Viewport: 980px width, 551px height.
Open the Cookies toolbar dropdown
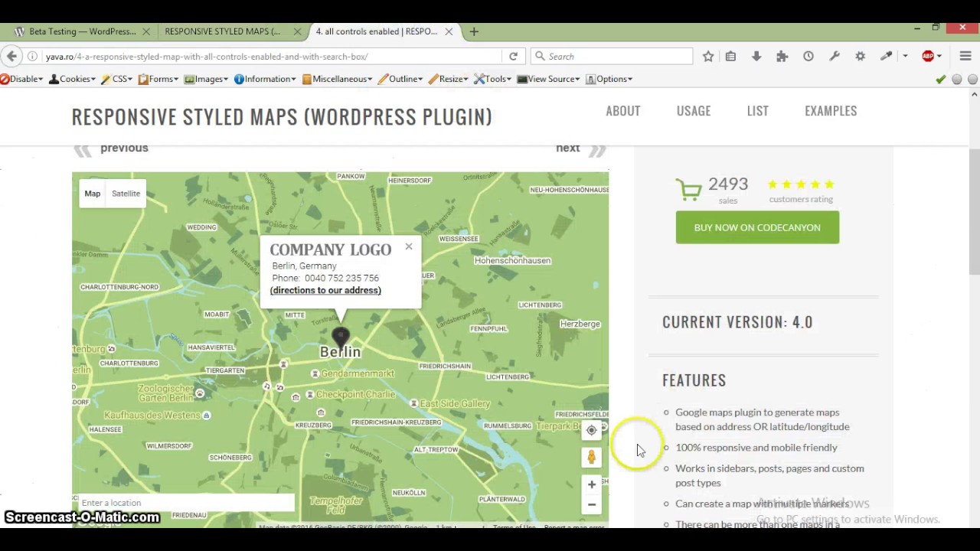click(x=73, y=79)
